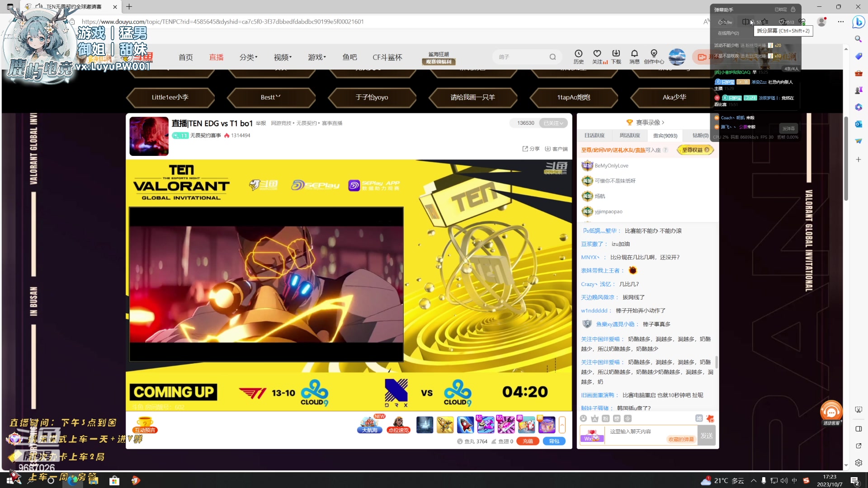Select the gold rocket gift

[x=445, y=425]
